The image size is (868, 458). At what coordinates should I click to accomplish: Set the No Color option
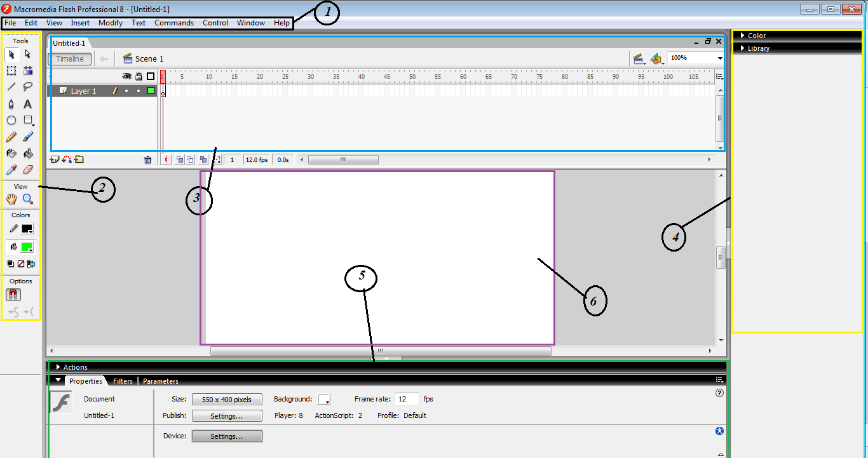[21, 264]
